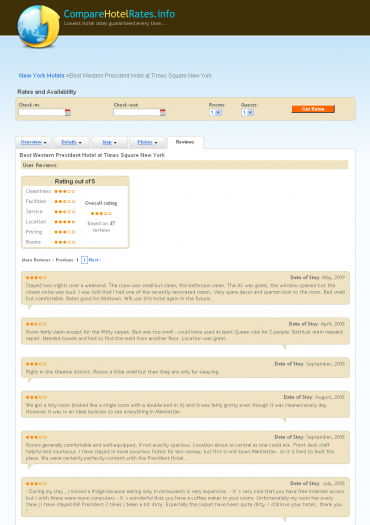The width and height of the screenshot is (370, 525).
Task: Click the Map tab dropdown arrow
Action: (115, 143)
